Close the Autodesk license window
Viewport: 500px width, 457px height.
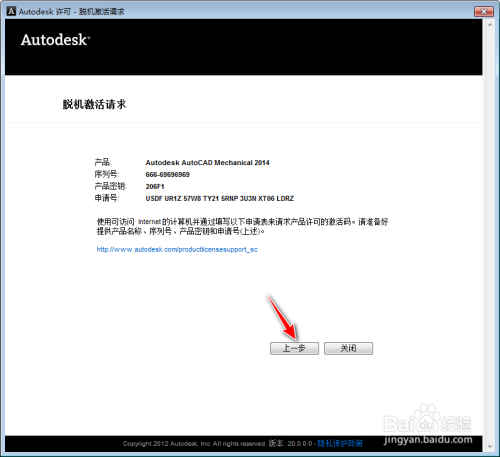tap(484, 12)
